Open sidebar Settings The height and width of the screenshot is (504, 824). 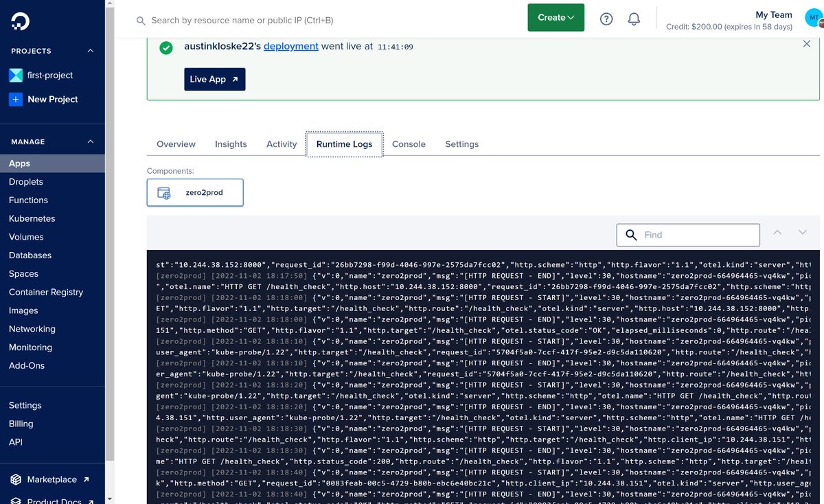25,406
